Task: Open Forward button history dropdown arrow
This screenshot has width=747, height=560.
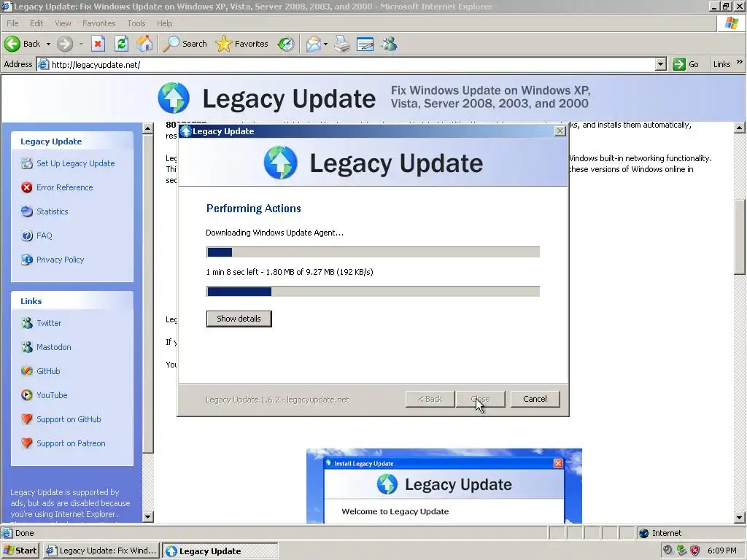Action: click(81, 44)
